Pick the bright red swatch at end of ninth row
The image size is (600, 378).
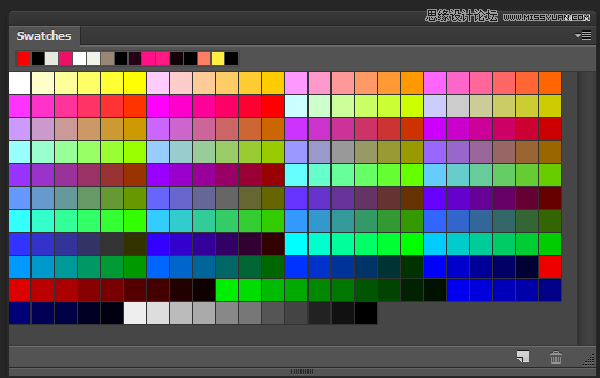[550, 267]
